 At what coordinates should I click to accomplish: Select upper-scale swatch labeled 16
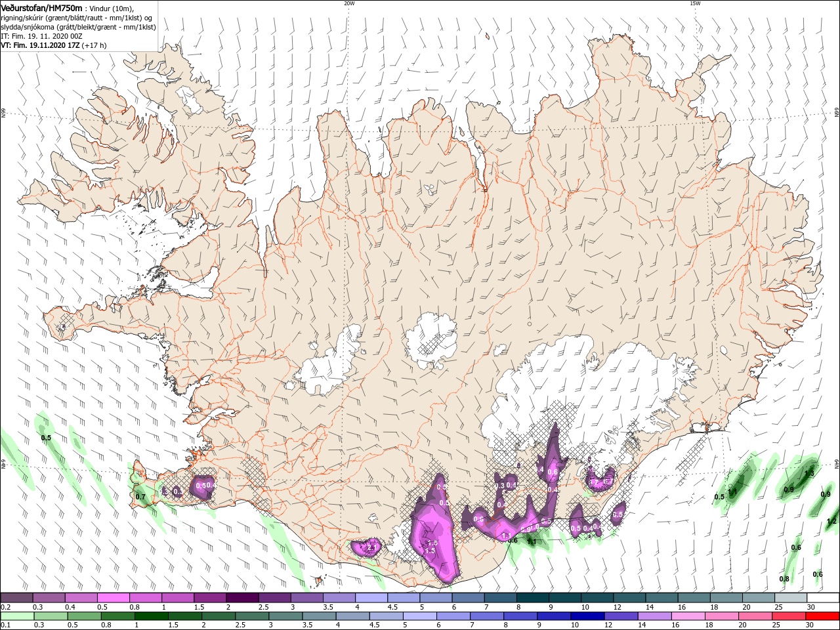tap(694, 598)
